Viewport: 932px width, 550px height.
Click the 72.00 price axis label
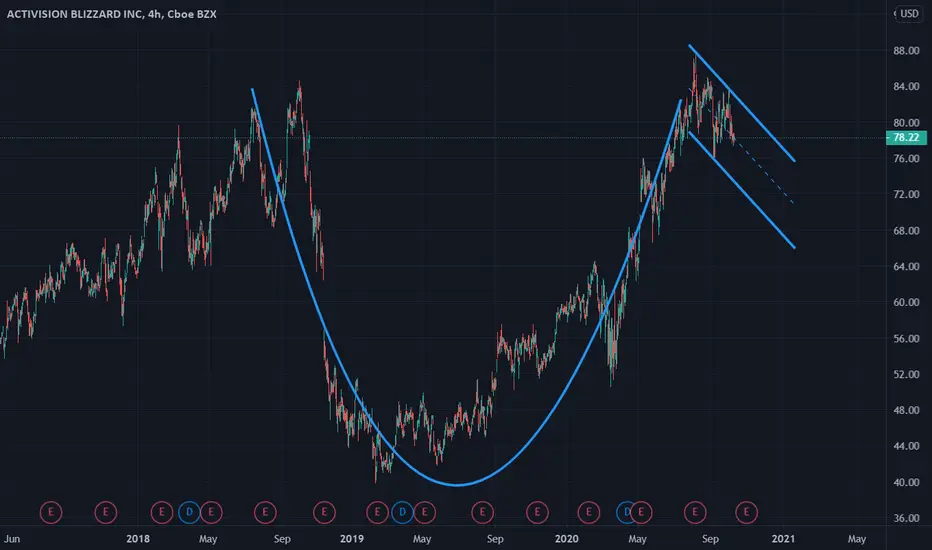click(906, 194)
